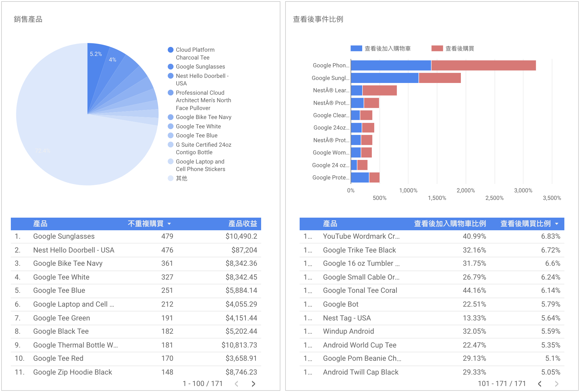Image resolution: width=580 pixels, height=392 pixels.
Task: Select Android World Cup Tee row
Action: (x=432, y=345)
